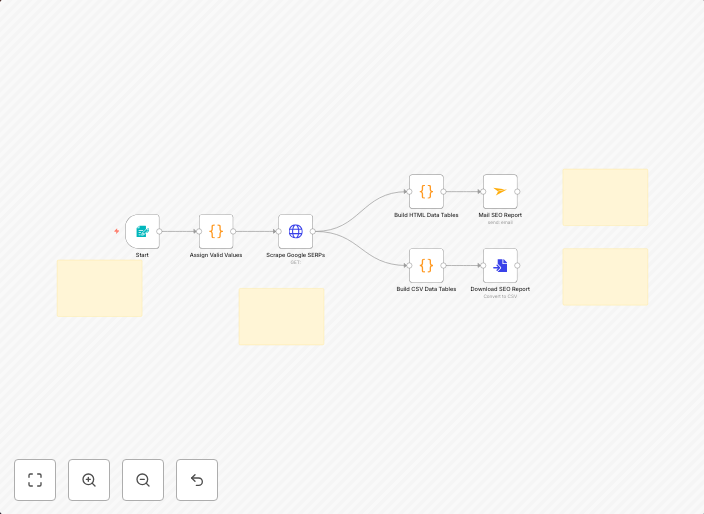Click the 'send: email' subtitle
This screenshot has width=704, height=514.
500,222
